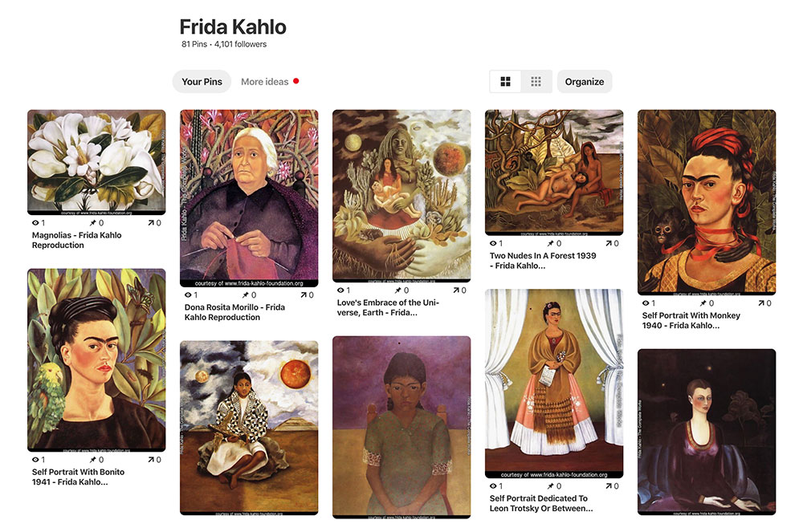This screenshot has width=803, height=532.
Task: Click the pushpin icon under Self Portrait With Bonito
Action: 92,460
